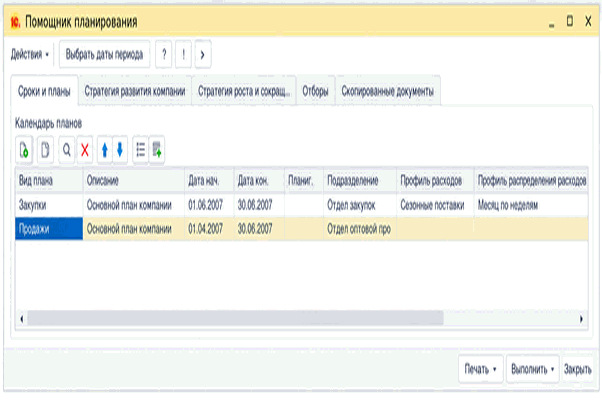Delete row with the red X icon

85,149
